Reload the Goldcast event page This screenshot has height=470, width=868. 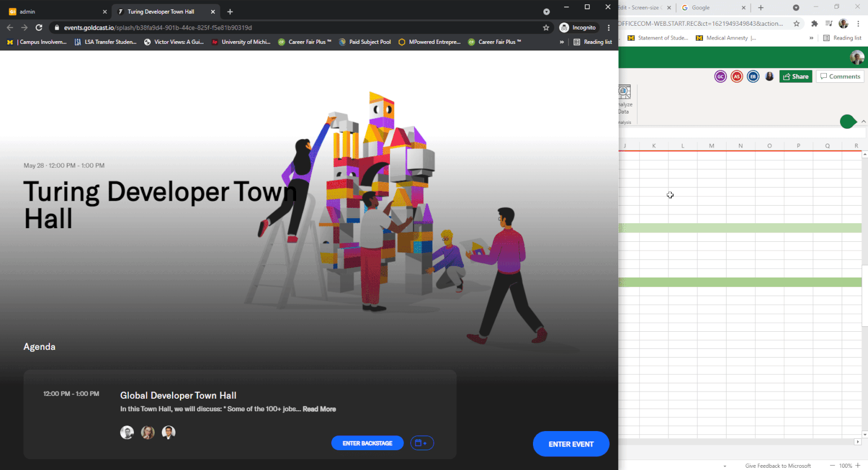[x=39, y=27]
